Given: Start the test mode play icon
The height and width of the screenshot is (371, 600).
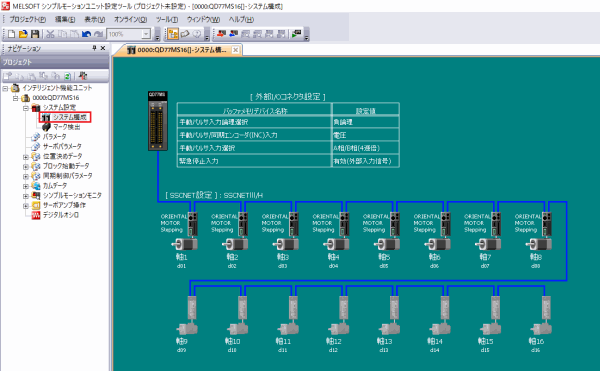Looking at the screenshot, I should point(297,34).
